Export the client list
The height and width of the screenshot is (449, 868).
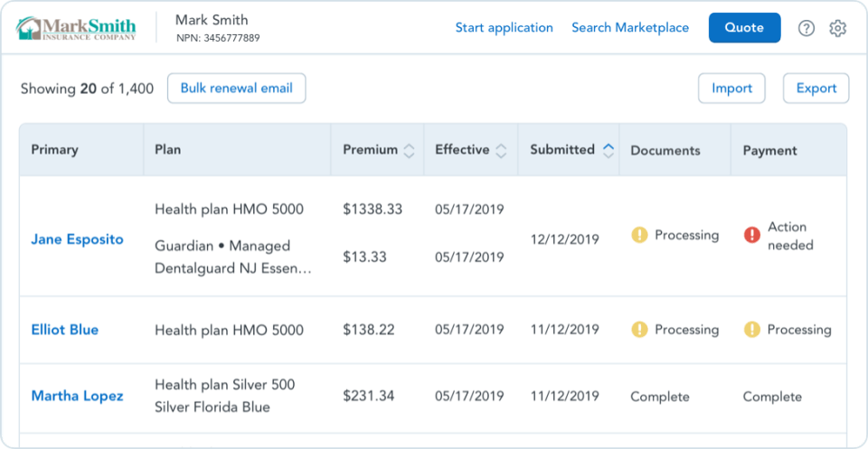(x=816, y=89)
